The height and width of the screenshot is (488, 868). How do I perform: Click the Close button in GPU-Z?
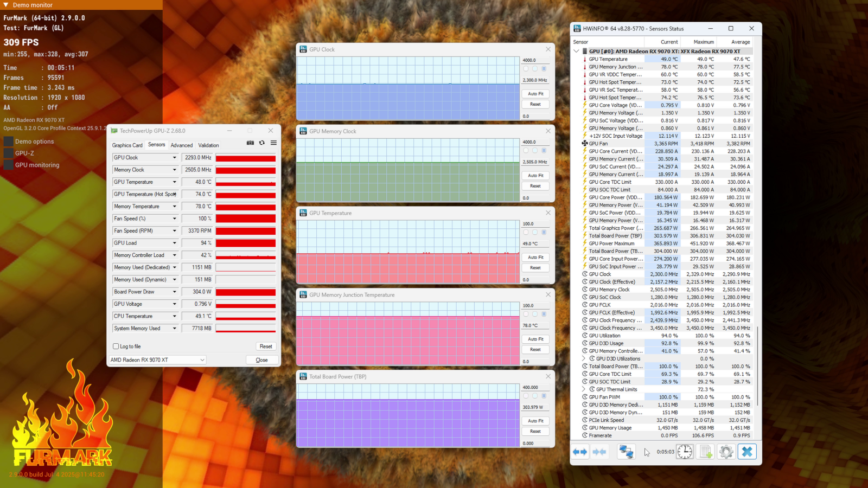click(261, 360)
